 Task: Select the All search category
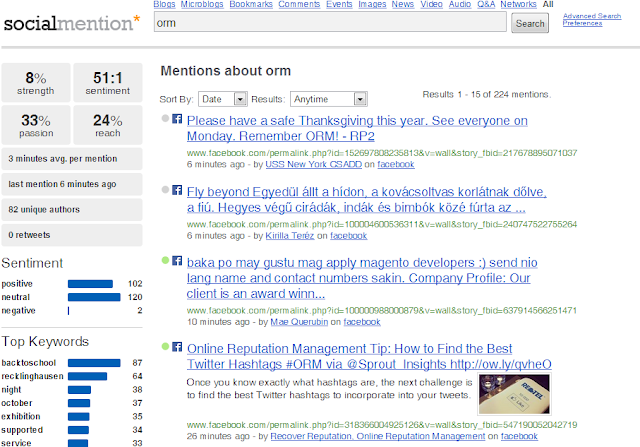[548, 4]
